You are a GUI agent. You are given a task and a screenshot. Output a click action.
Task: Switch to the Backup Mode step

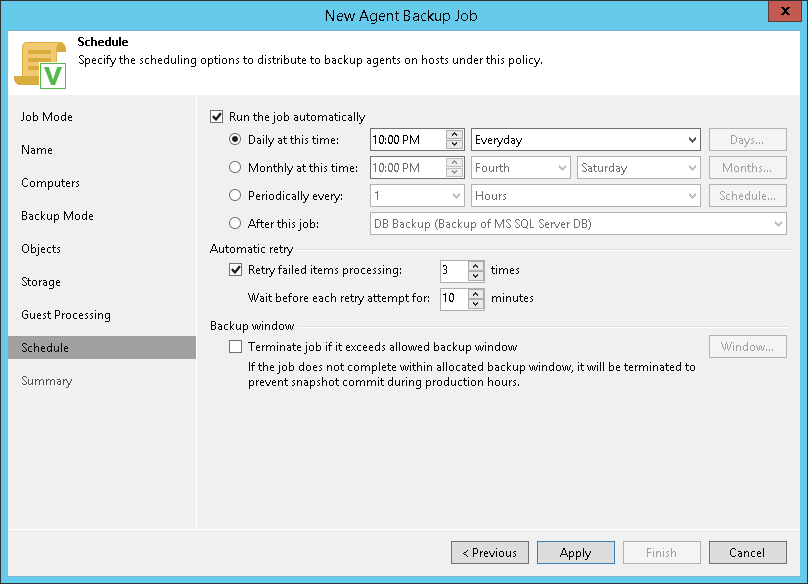(57, 216)
